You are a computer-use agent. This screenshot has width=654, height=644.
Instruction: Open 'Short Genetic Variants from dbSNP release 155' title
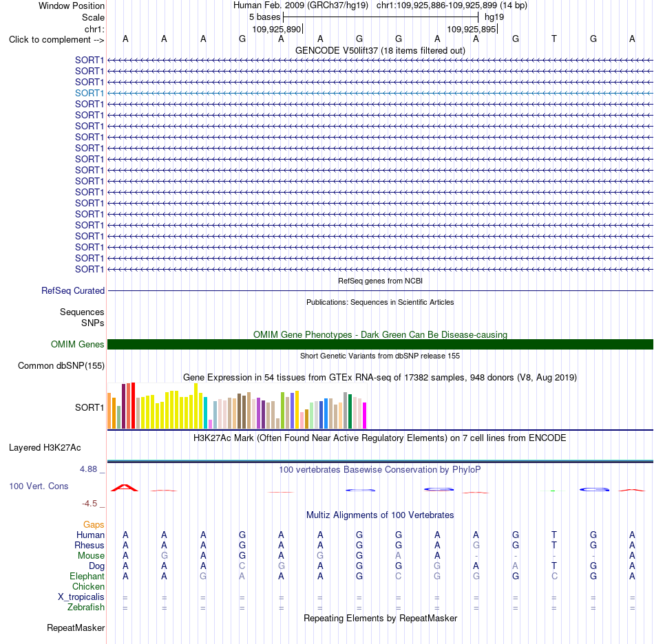coord(380,356)
